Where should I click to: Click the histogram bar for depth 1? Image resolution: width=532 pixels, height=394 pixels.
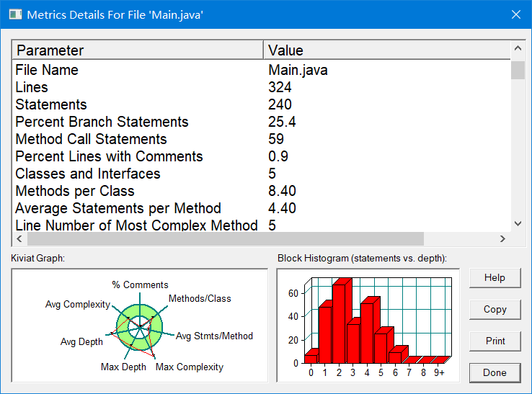(x=324, y=335)
